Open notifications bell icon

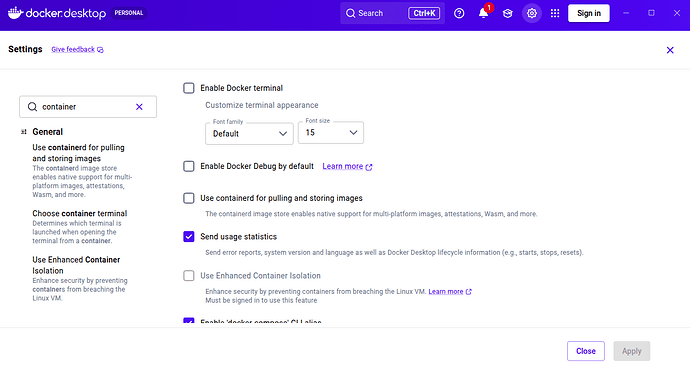[483, 13]
